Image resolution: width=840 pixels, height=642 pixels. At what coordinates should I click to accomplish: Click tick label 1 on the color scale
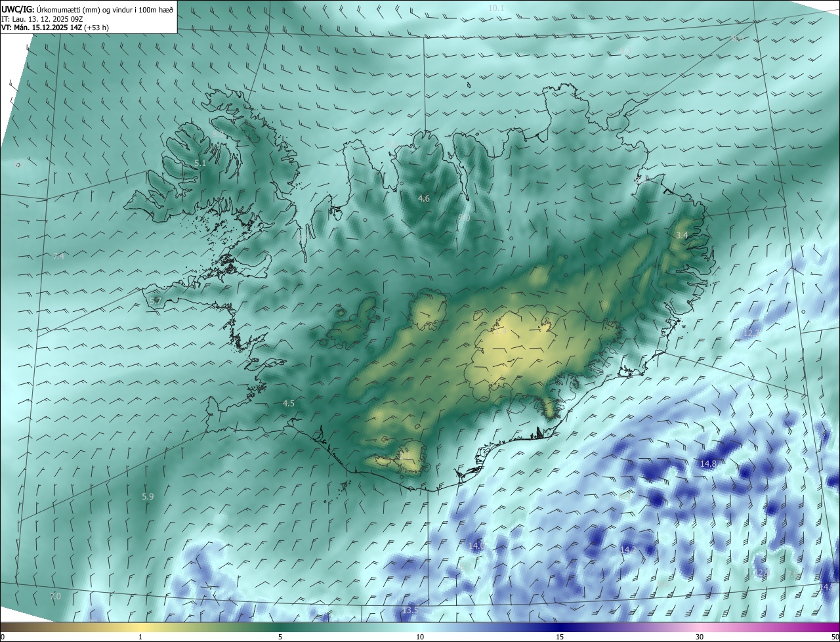[140, 637]
